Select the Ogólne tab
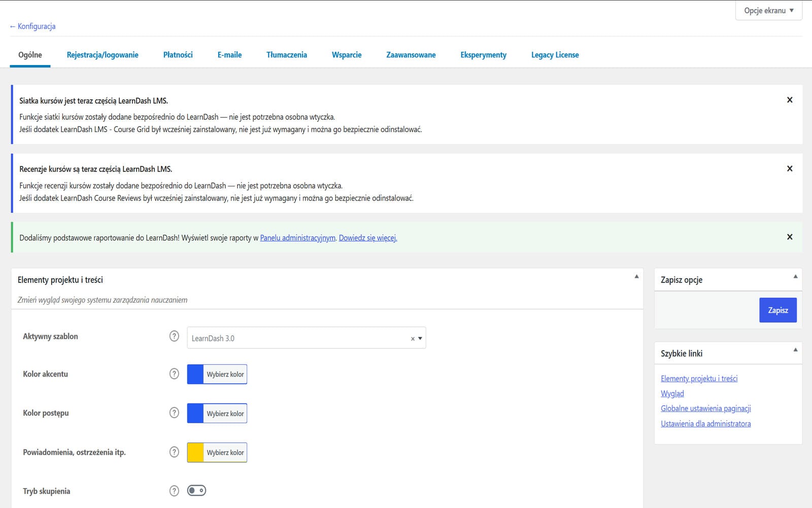 coord(30,55)
